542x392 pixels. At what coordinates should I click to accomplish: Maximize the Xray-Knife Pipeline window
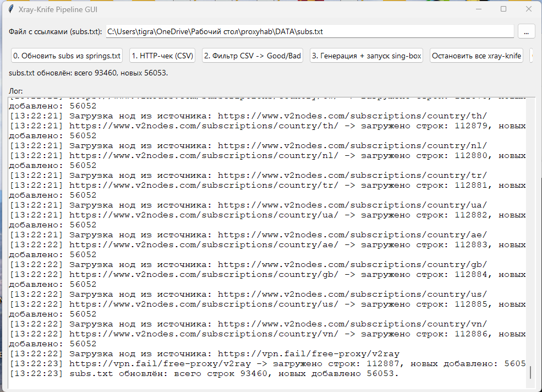(x=503, y=9)
